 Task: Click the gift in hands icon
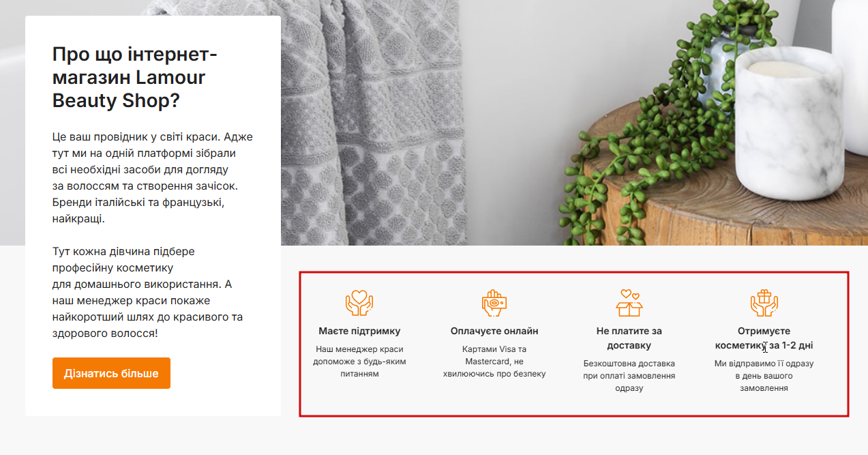764,303
